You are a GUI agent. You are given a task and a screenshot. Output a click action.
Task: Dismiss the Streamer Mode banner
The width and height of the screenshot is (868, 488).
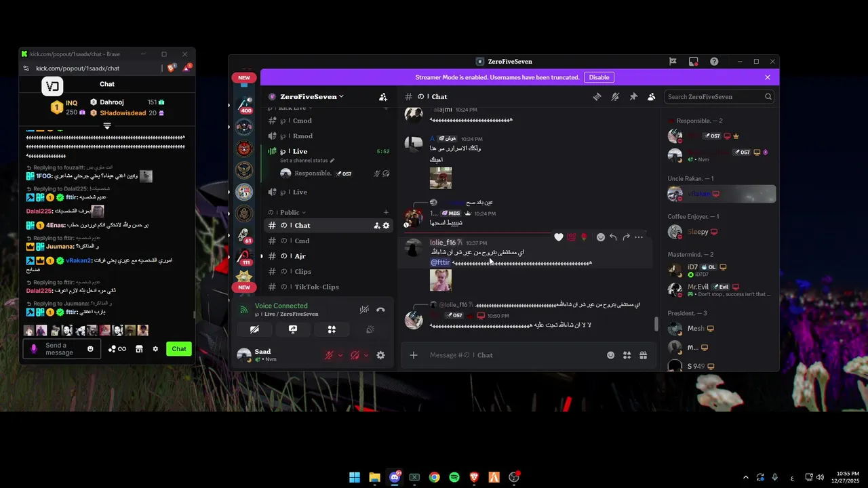coord(768,77)
